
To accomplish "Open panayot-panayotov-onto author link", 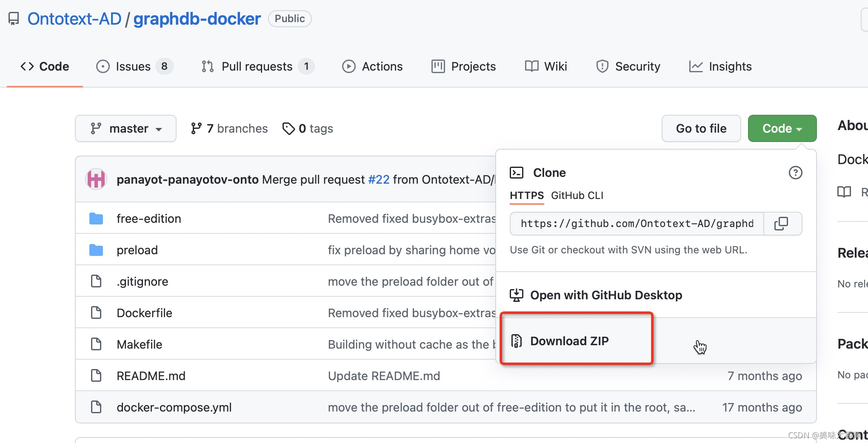I will click(x=188, y=179).
